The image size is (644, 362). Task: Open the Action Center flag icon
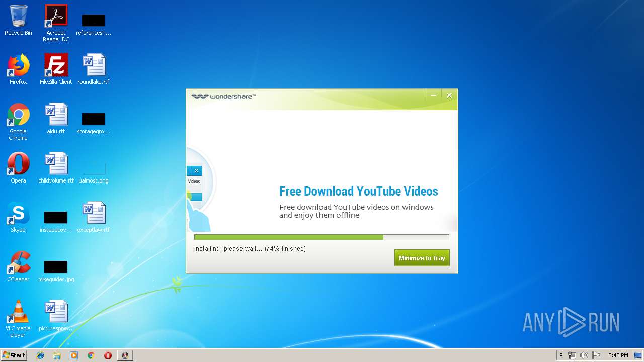596,355
